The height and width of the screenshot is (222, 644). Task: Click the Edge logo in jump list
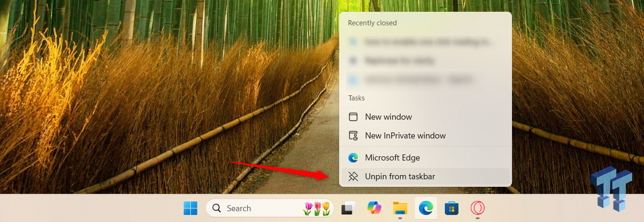[x=353, y=158]
